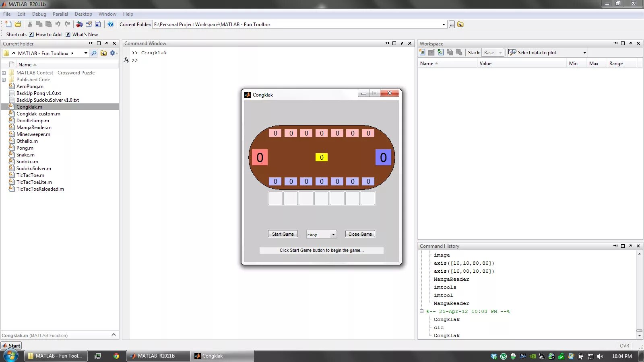Open the Easy difficulty dropdown
644x362 pixels.
[x=321, y=234]
